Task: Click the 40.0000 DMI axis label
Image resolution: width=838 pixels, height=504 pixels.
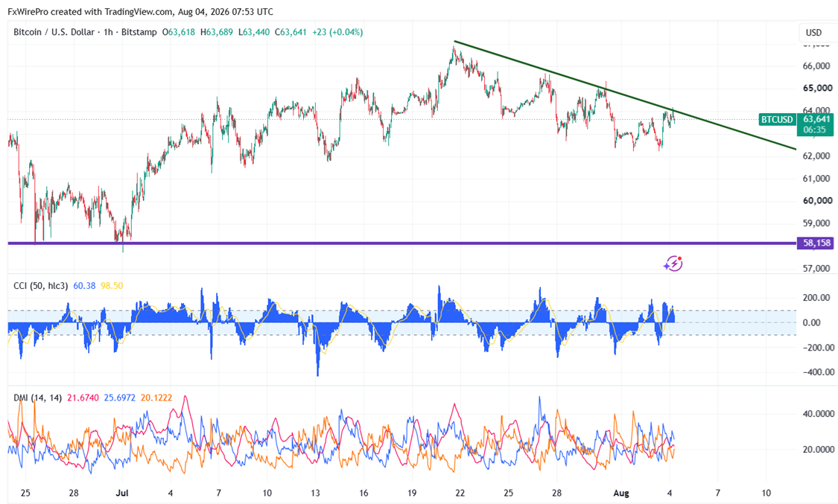Action: click(x=818, y=414)
